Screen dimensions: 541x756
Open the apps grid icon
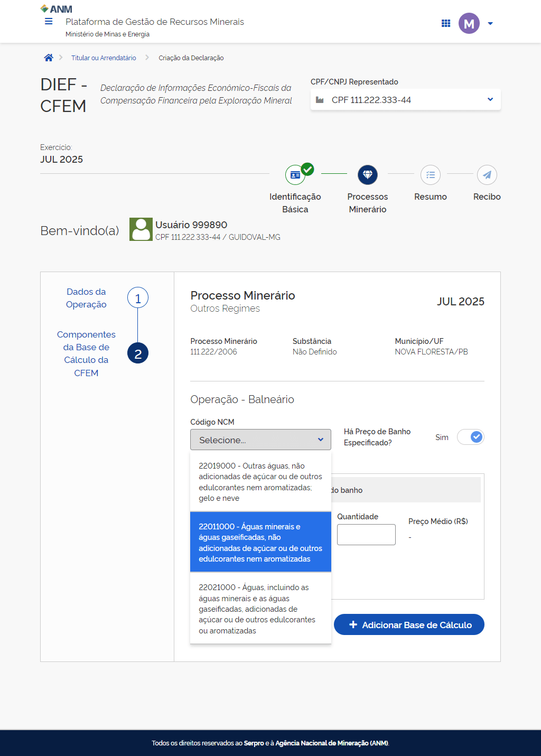tap(446, 23)
